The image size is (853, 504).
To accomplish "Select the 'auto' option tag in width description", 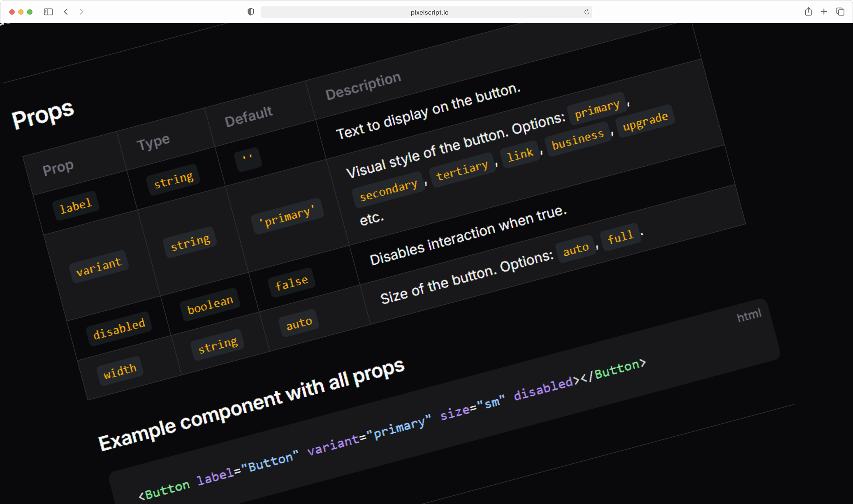I will pyautogui.click(x=576, y=249).
